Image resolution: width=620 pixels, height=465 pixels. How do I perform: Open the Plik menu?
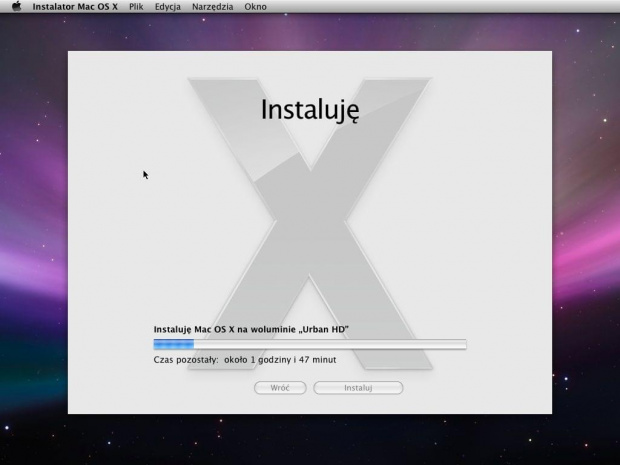[136, 7]
